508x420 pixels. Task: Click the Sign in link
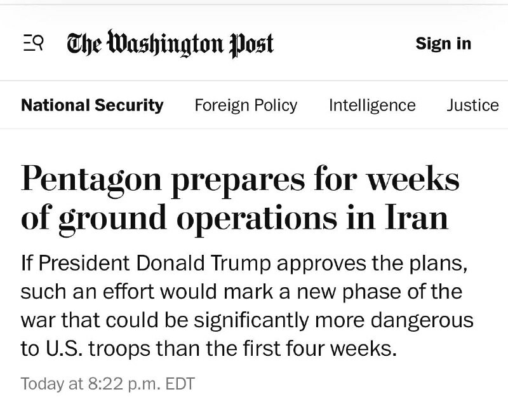pyautogui.click(x=443, y=43)
